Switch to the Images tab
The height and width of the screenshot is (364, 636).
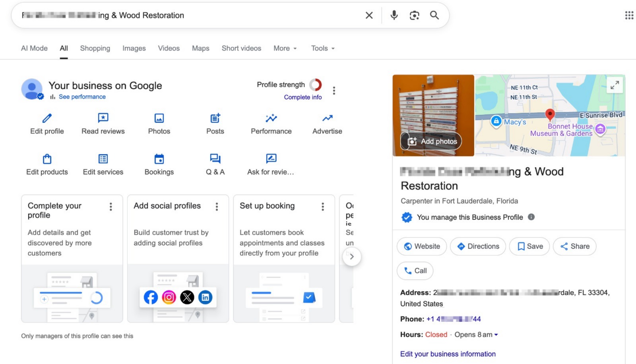134,48
